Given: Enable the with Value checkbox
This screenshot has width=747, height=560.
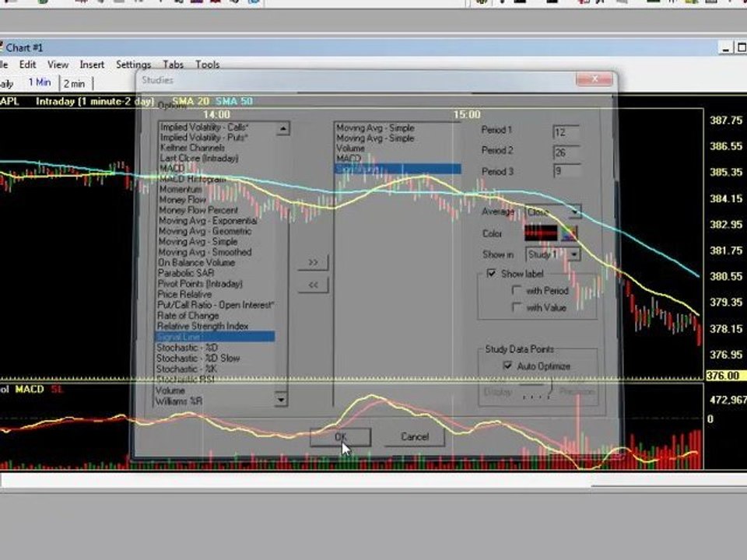Looking at the screenshot, I should 517,307.
